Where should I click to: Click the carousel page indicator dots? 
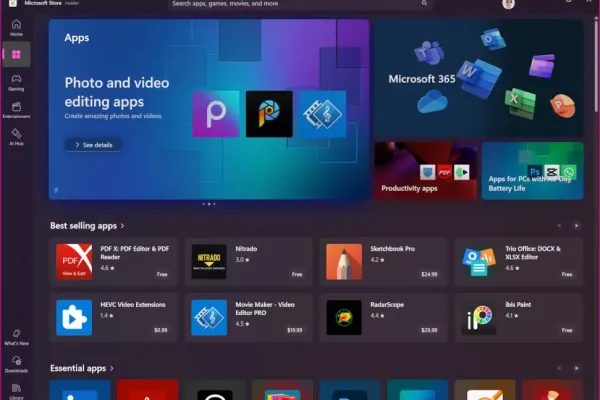pos(209,204)
